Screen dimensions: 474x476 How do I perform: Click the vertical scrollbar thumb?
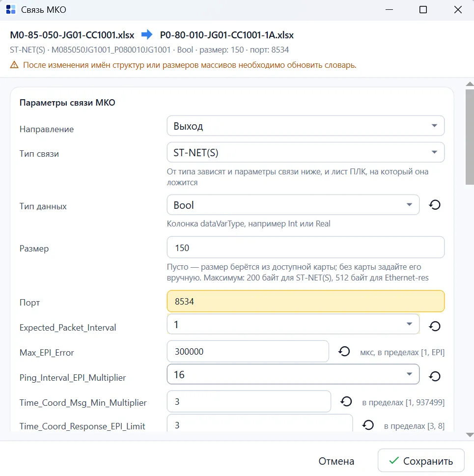[x=470, y=137]
